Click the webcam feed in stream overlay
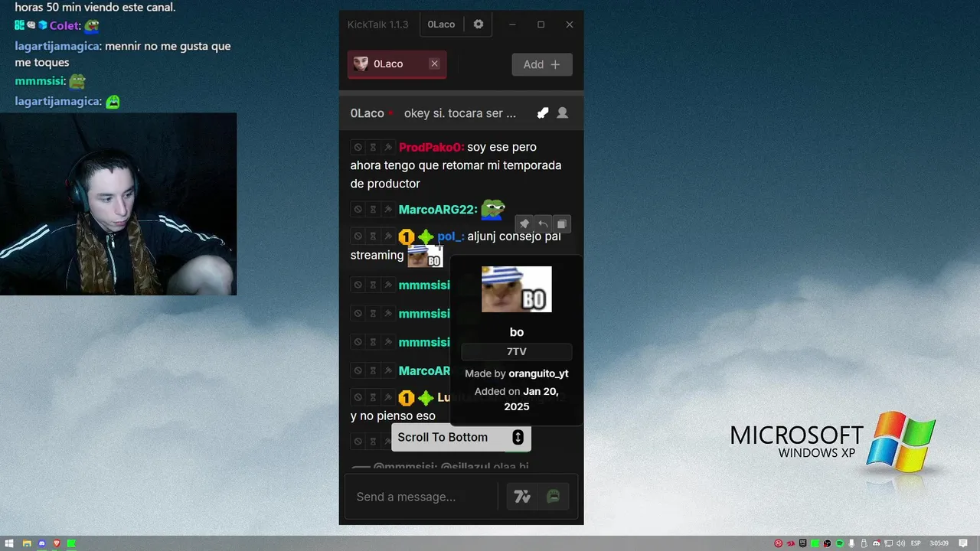Image resolution: width=980 pixels, height=551 pixels. [x=118, y=204]
